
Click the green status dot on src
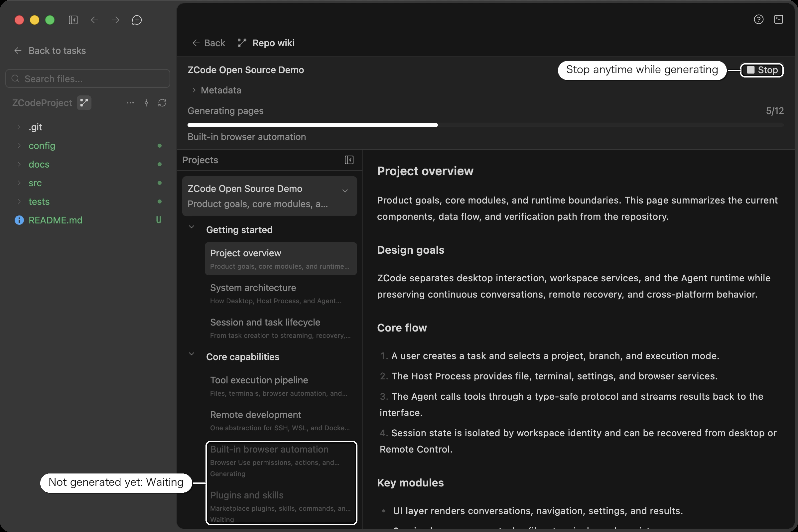pyautogui.click(x=160, y=183)
